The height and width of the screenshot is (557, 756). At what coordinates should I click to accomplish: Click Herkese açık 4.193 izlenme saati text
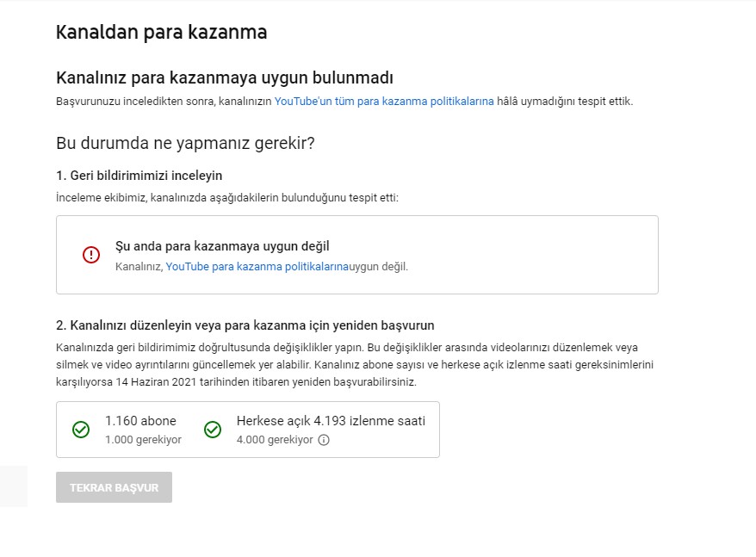331,421
